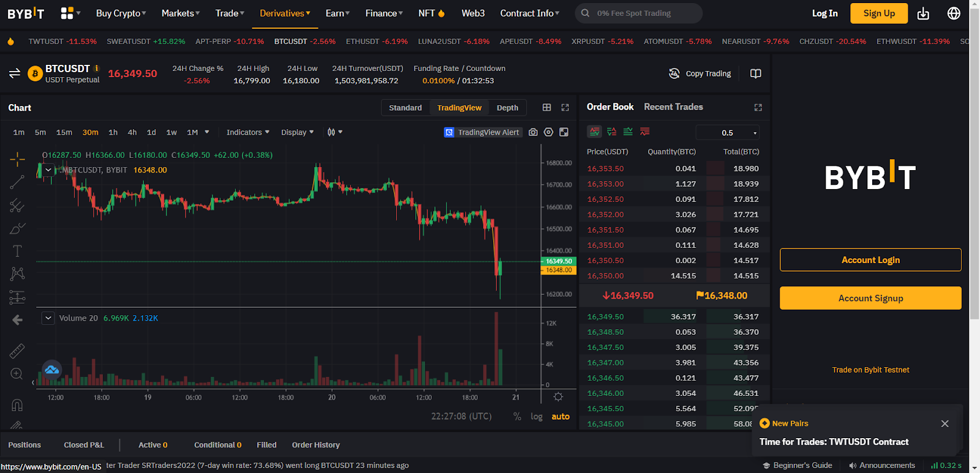This screenshot has height=473, width=980.
Task: Click the TradingView cloud logo on chart
Action: pyautogui.click(x=52, y=370)
